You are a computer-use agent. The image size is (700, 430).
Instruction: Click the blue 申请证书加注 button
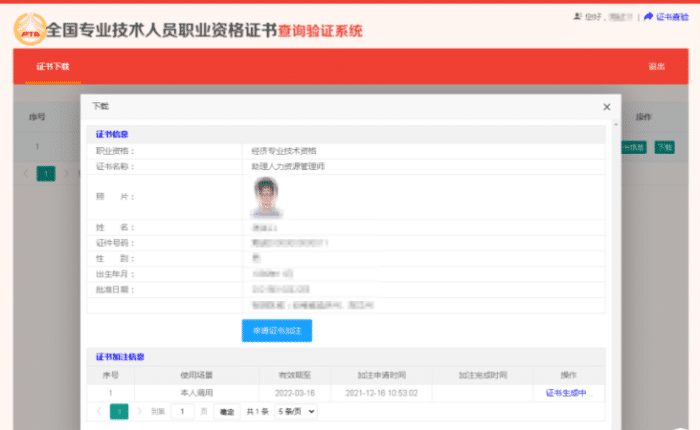point(277,330)
